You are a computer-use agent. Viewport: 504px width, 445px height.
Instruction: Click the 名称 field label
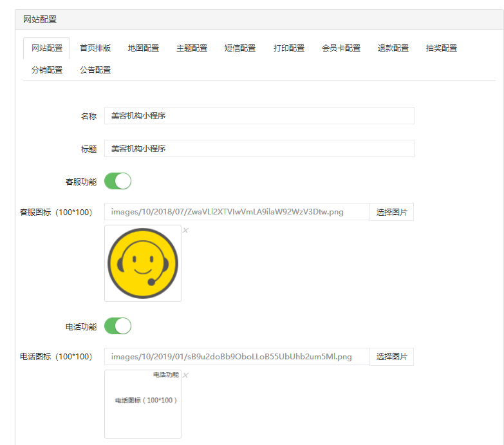pyautogui.click(x=89, y=116)
